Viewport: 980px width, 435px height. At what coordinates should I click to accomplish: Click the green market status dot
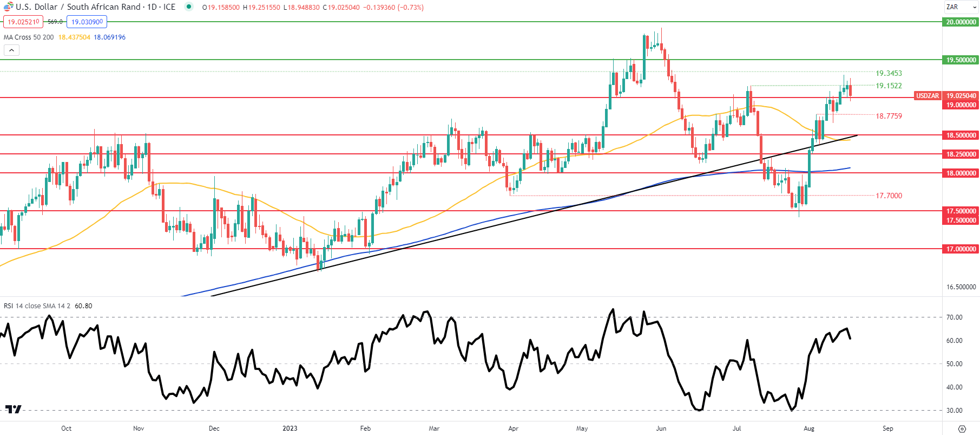pos(188,7)
